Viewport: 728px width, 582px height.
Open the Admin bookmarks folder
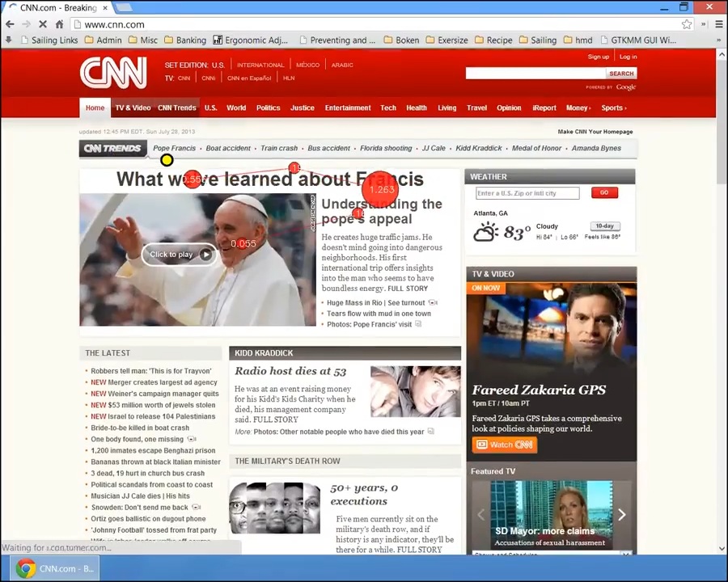[103, 40]
